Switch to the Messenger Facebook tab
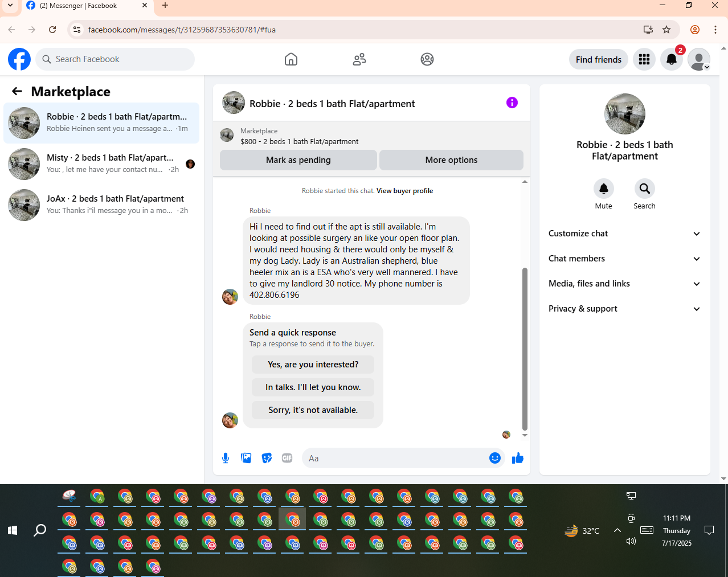This screenshot has height=577, width=728. coord(87,6)
